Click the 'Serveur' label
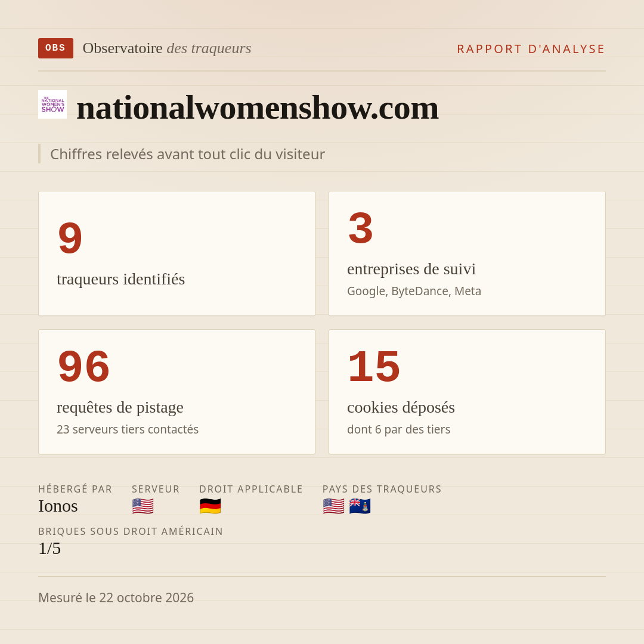The image size is (644, 644). tap(156, 489)
